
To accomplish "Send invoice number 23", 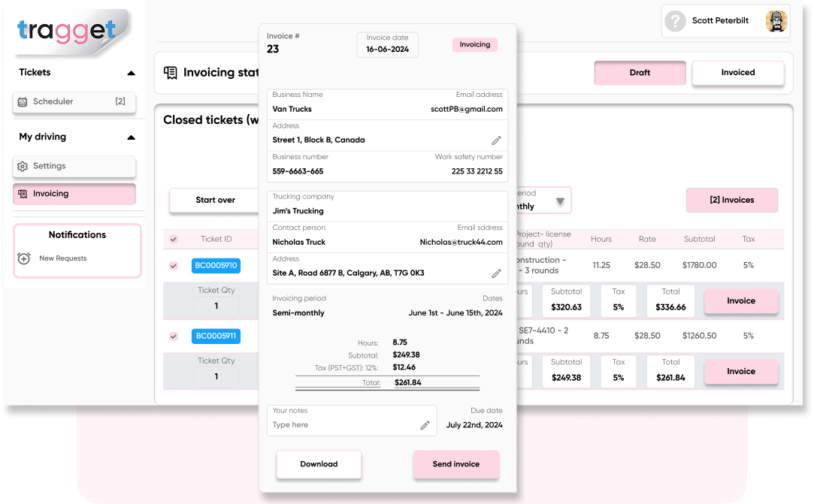I will pos(455,464).
